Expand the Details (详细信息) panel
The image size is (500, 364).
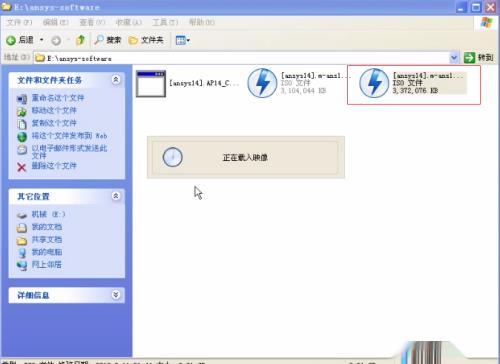click(x=116, y=295)
